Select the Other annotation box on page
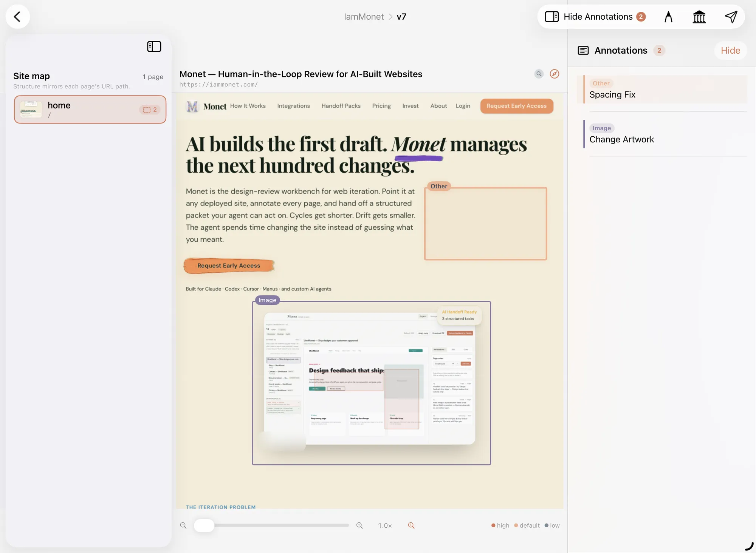Screen dimensions: 756x553 pyautogui.click(x=485, y=224)
